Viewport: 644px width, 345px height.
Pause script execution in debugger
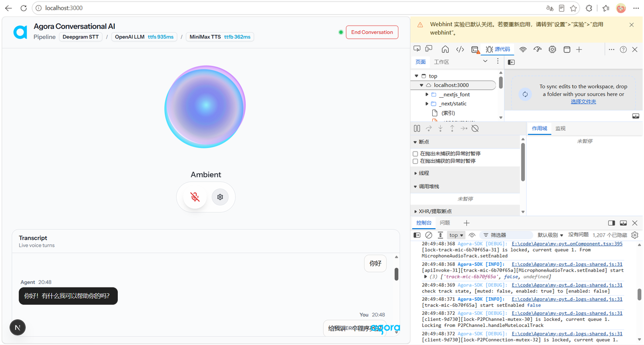[417, 128]
